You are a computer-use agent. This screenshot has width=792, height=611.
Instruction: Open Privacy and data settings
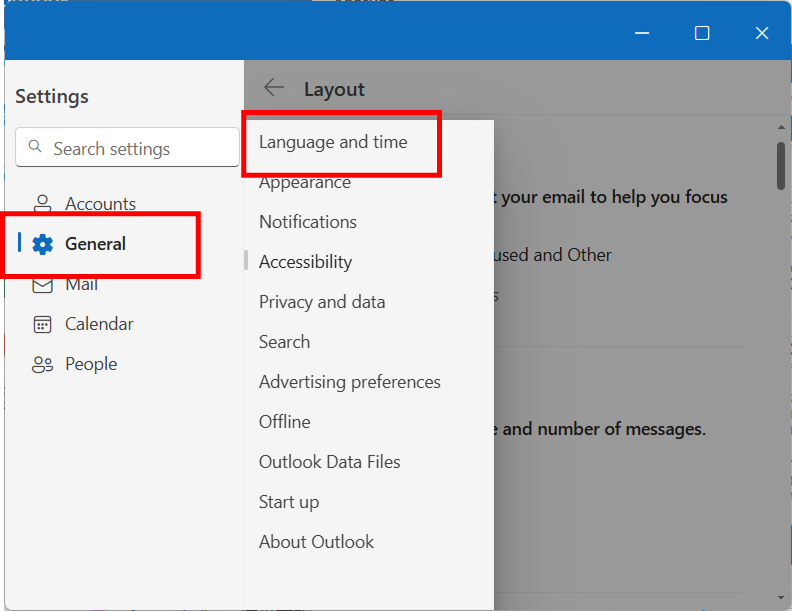click(322, 302)
